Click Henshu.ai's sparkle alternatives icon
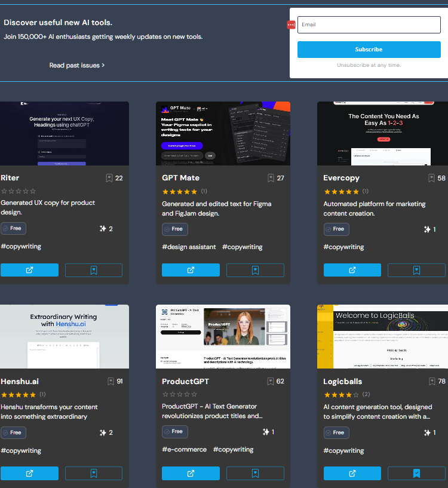Image resolution: width=448 pixels, height=488 pixels. (103, 432)
